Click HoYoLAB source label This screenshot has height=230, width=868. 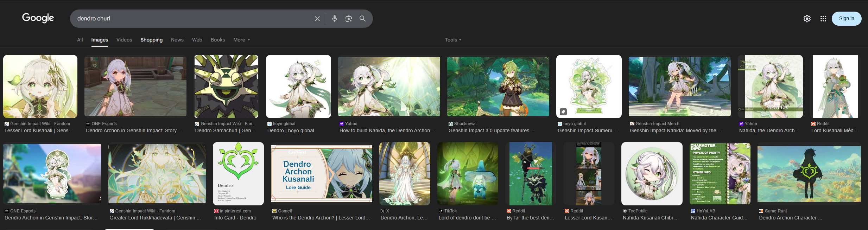(706, 211)
